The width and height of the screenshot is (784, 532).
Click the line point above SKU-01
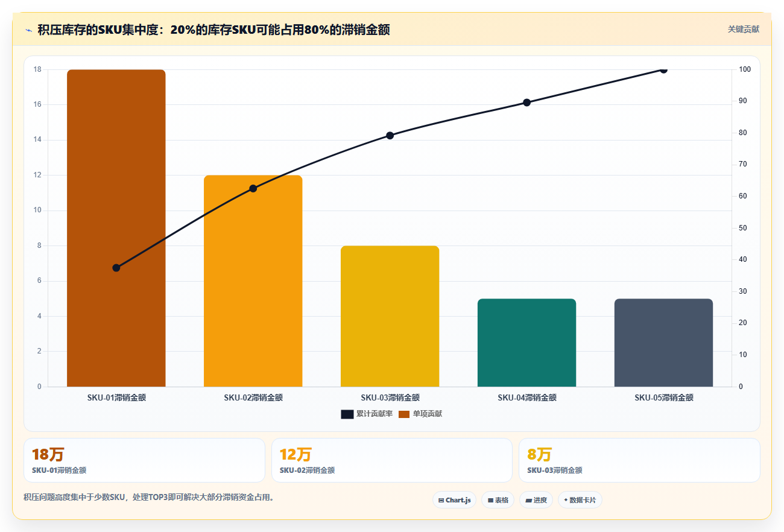coord(116,268)
